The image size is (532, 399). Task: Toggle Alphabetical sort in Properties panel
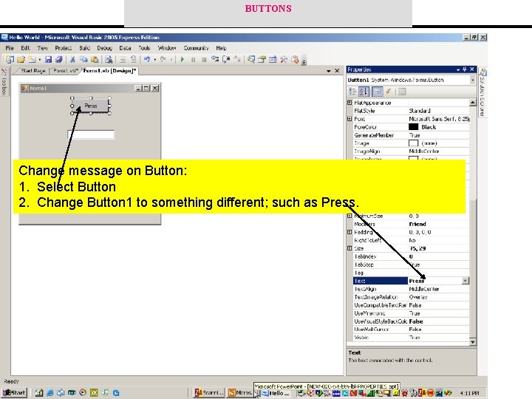364,92
